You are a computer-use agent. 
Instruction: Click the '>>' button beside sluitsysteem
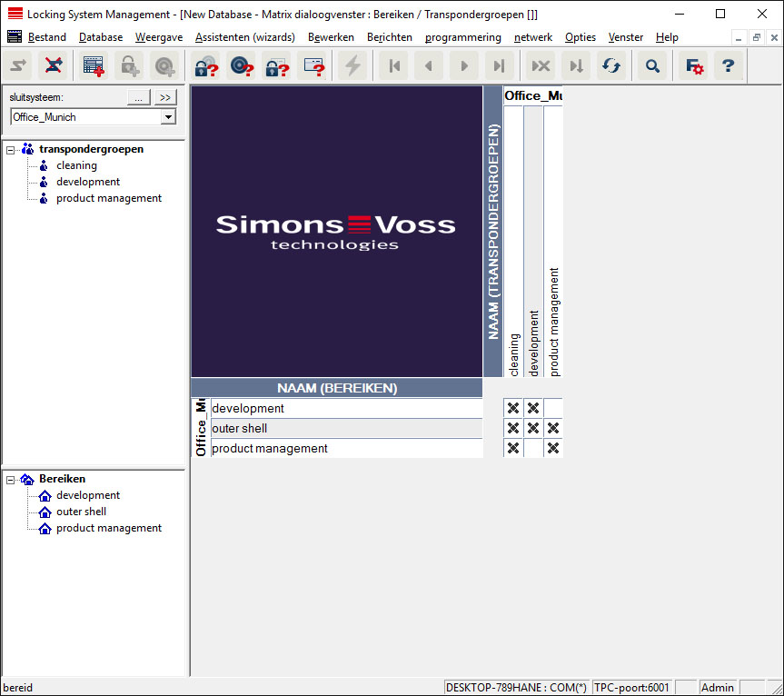[164, 97]
